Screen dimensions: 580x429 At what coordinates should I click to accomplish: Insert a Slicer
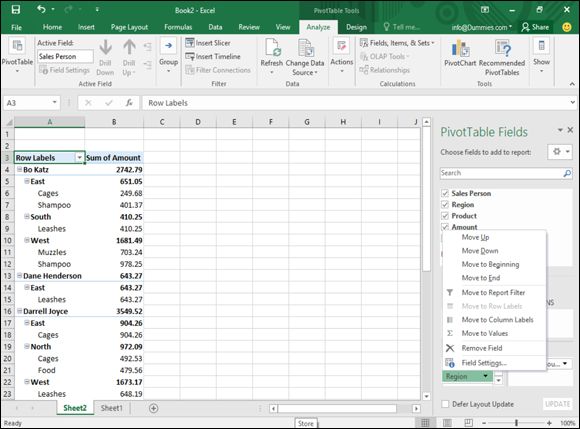pos(208,43)
